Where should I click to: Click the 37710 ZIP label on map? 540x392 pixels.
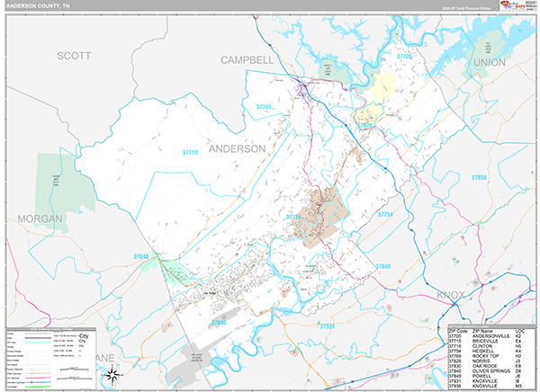pos(190,152)
